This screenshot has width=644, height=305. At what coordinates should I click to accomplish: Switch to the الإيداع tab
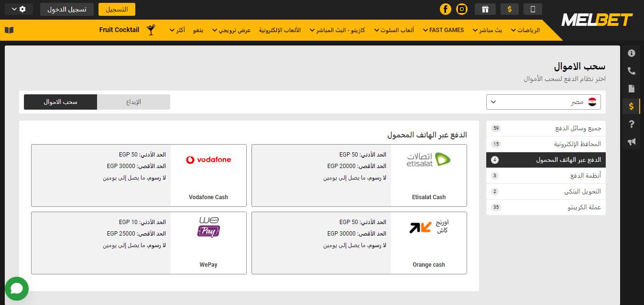[x=133, y=102]
